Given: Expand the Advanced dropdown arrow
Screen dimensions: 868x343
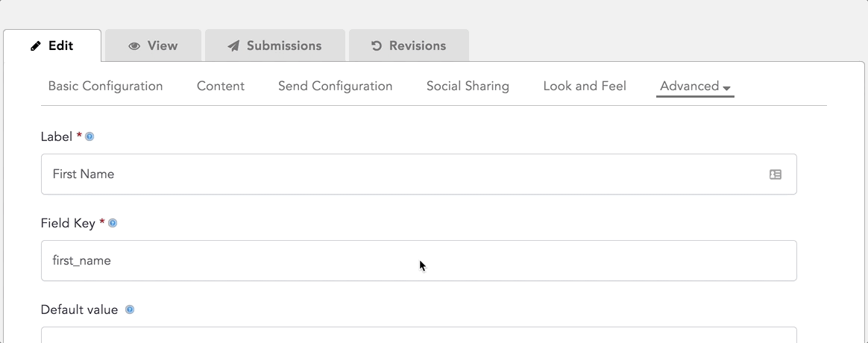Looking at the screenshot, I should tap(727, 89).
